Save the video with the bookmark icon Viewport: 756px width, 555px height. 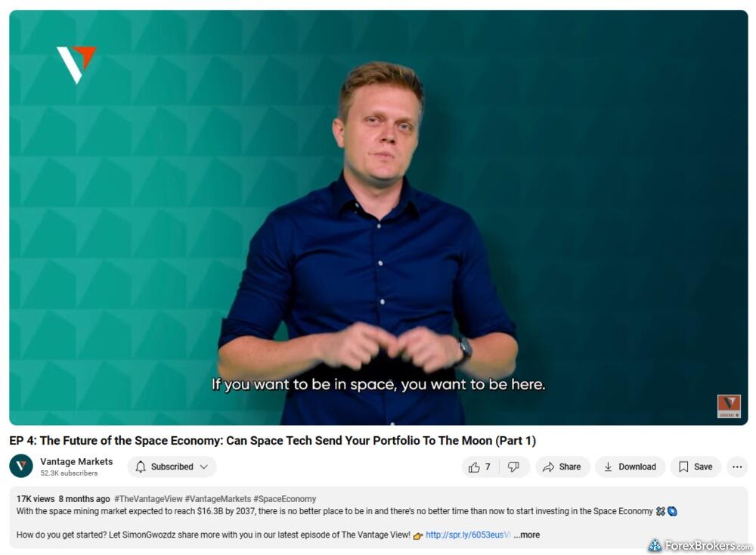click(696, 467)
